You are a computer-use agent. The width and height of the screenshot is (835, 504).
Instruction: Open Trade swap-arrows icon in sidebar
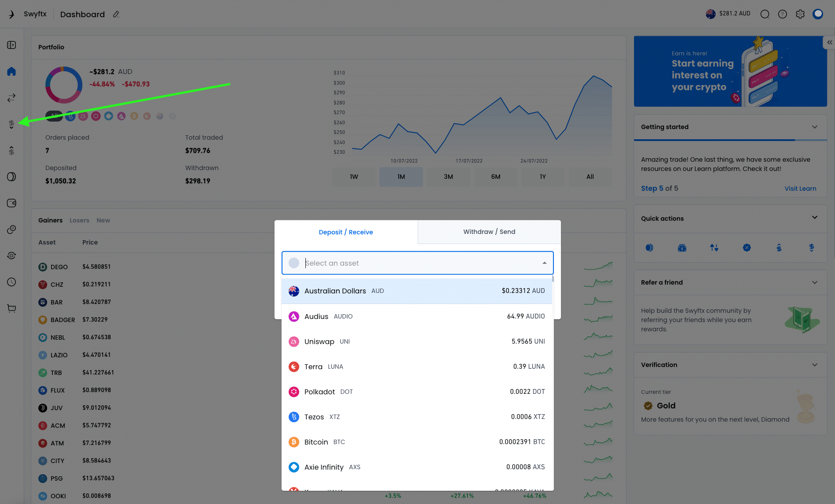click(x=11, y=97)
